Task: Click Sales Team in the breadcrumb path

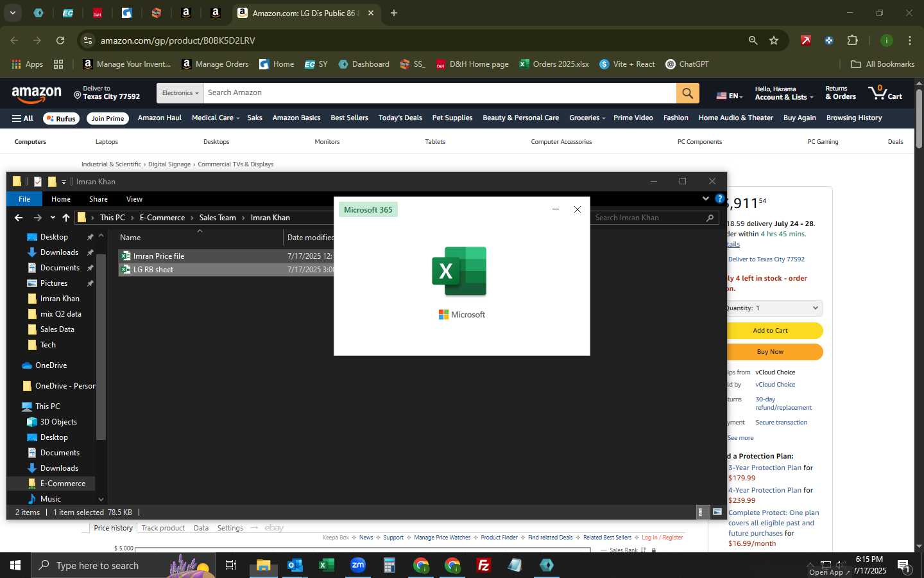Action: tap(218, 218)
